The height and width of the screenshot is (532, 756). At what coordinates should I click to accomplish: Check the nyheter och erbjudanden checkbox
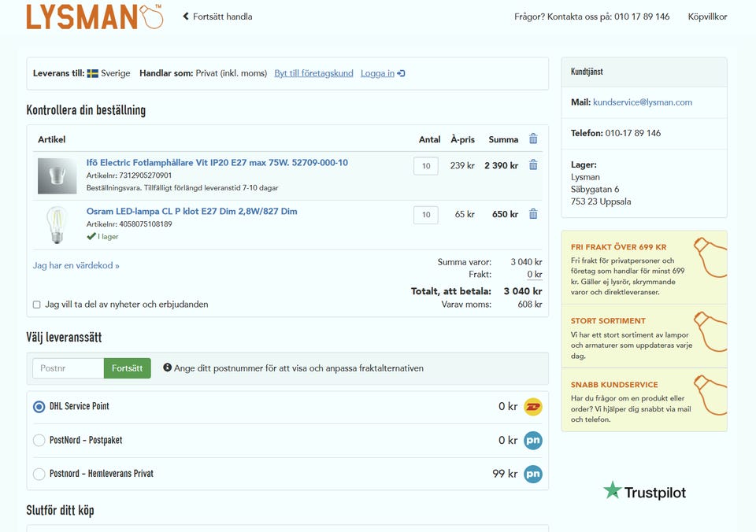pos(37,305)
